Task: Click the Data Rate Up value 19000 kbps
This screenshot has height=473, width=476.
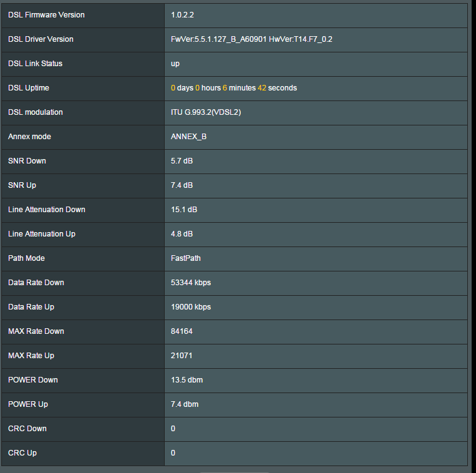Action: pyautogui.click(x=191, y=306)
